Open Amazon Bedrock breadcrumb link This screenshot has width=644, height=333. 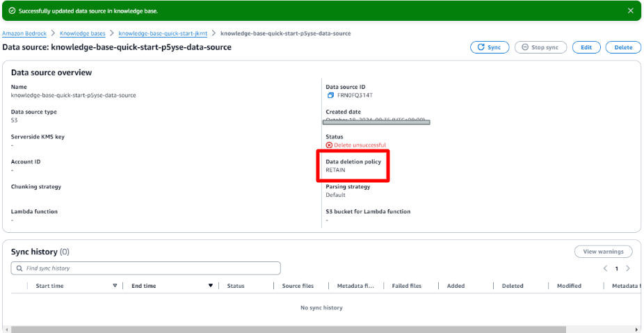(x=24, y=33)
